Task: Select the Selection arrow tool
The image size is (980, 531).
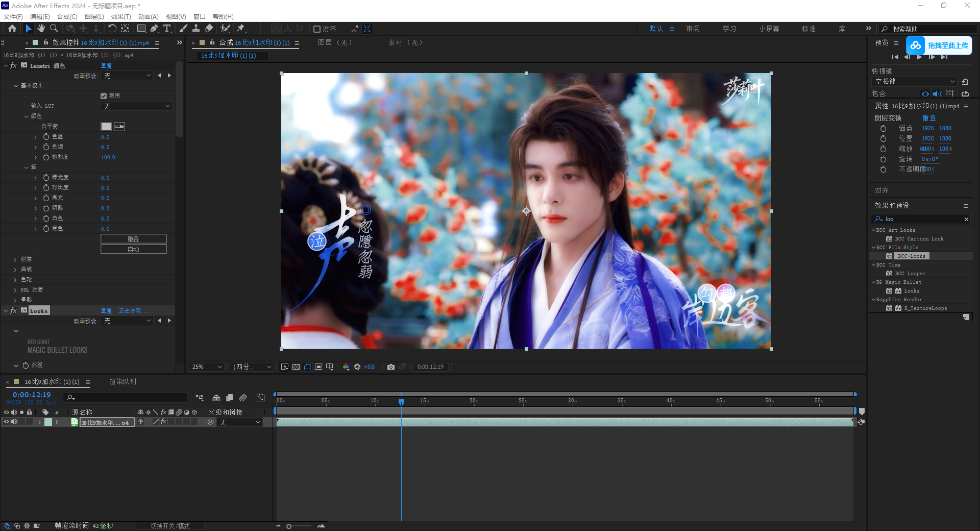Action: pyautogui.click(x=29, y=29)
